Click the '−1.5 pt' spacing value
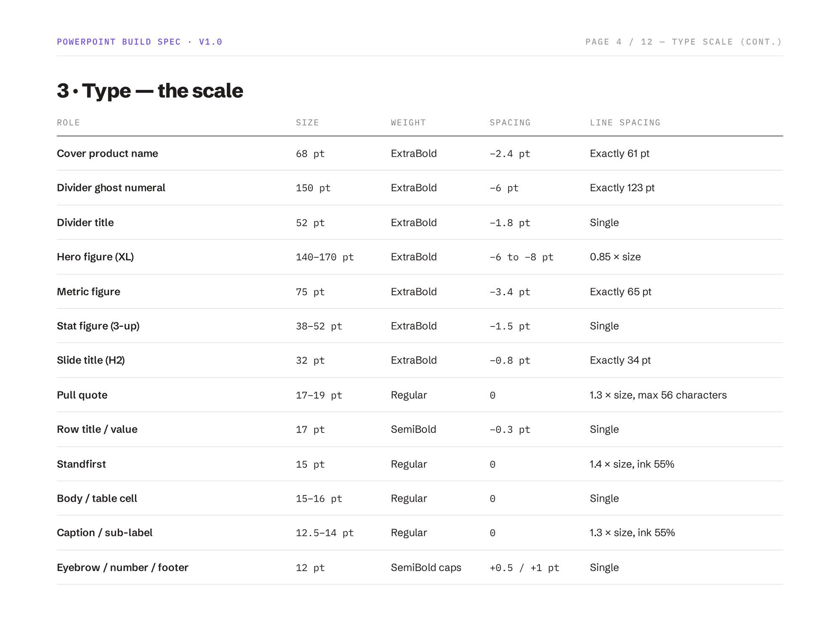This screenshot has height=627, width=840. [510, 326]
